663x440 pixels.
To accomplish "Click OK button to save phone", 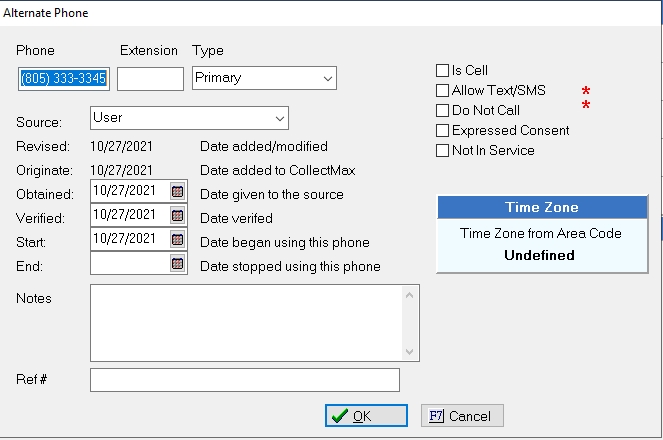I will click(366, 416).
